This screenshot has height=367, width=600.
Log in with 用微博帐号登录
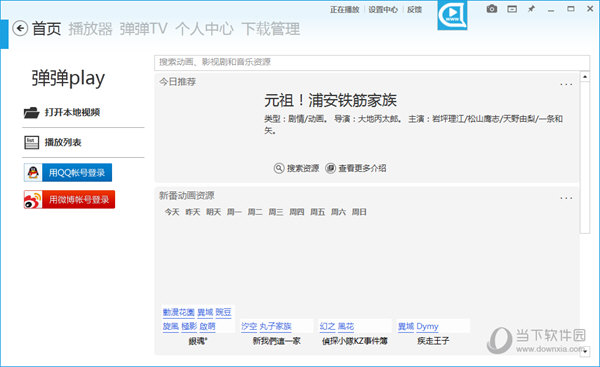tap(69, 199)
